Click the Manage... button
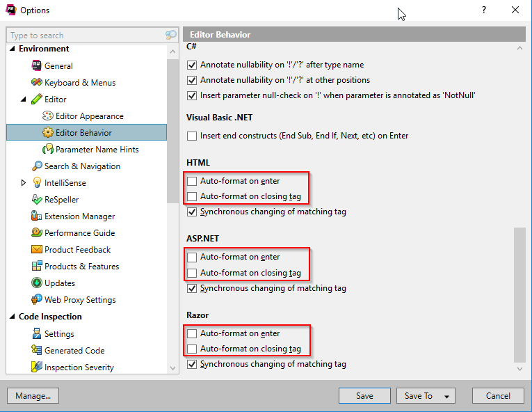The image size is (532, 412). point(33,396)
